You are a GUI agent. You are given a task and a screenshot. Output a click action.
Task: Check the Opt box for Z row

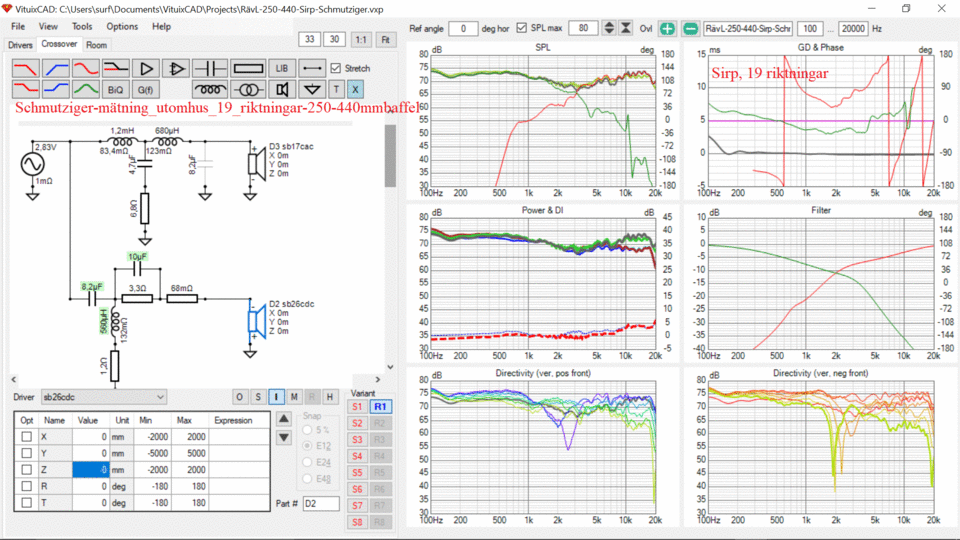26,470
